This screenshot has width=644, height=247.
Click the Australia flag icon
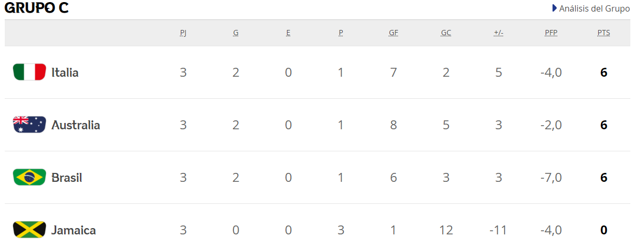coord(29,125)
